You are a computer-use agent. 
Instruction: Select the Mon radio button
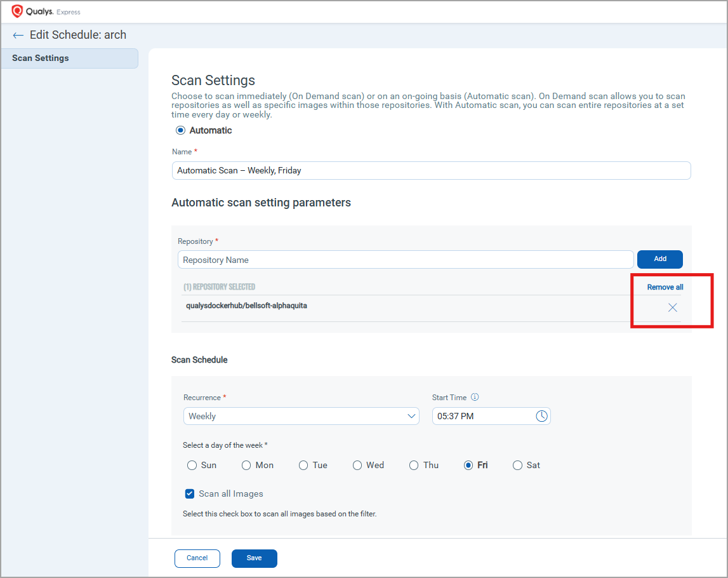pyautogui.click(x=247, y=465)
